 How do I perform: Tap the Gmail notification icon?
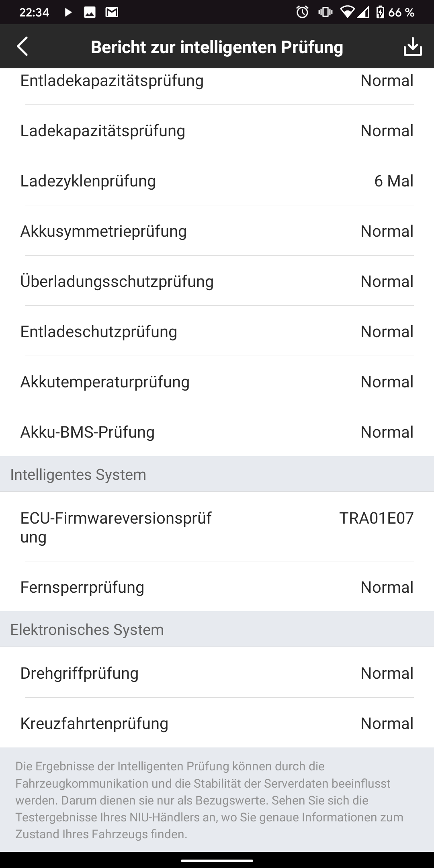click(x=112, y=12)
